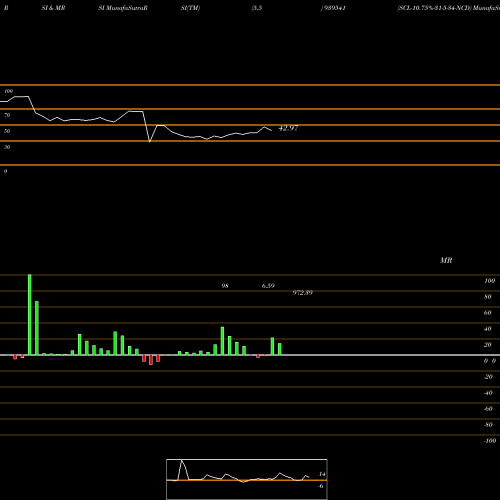The width and height of the screenshot is (500, 500).
Task: Click the '-6' label in mini chart
Action: [x=321, y=486]
